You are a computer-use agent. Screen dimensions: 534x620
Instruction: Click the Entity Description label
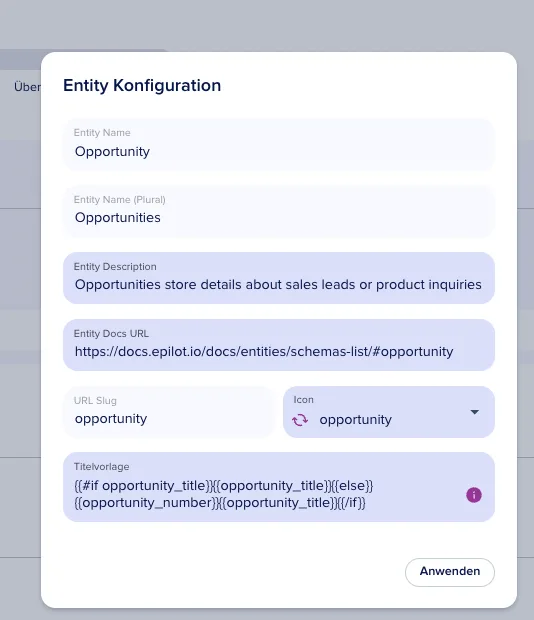tap(115, 267)
